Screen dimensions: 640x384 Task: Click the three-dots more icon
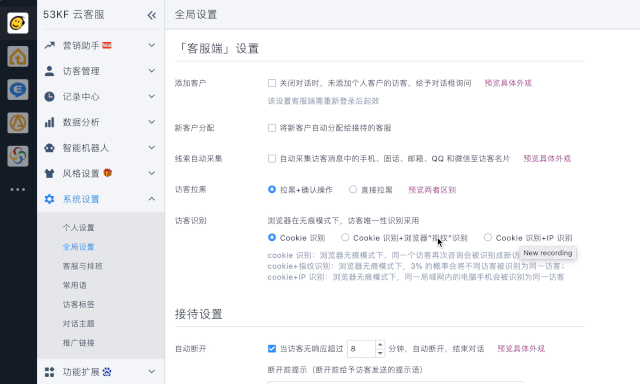[18, 189]
